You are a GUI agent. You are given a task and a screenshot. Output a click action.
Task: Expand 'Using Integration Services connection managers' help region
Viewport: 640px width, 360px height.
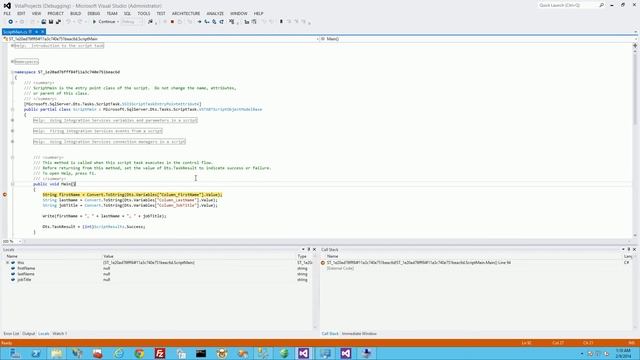click(x=13, y=142)
